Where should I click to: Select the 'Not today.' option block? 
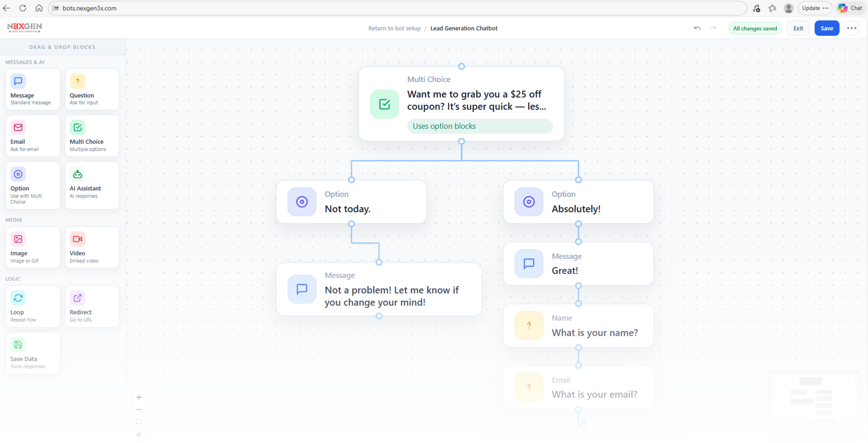pos(351,202)
